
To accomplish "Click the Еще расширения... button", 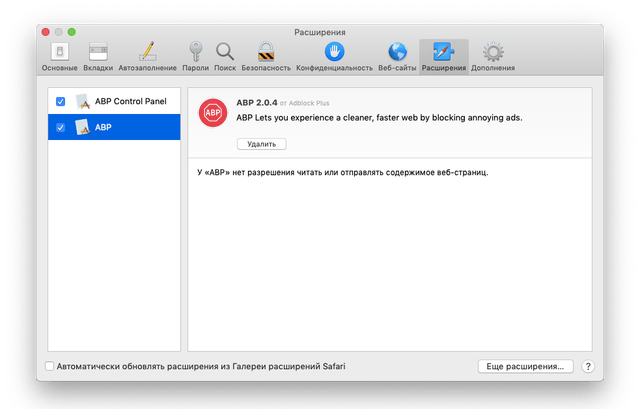I will [x=525, y=366].
